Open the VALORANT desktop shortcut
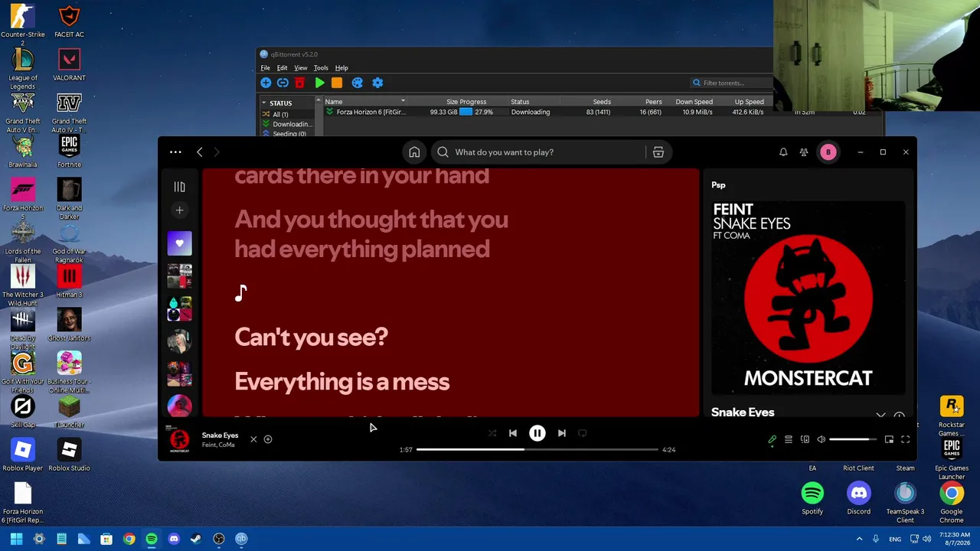This screenshot has height=551, width=980. (69, 64)
